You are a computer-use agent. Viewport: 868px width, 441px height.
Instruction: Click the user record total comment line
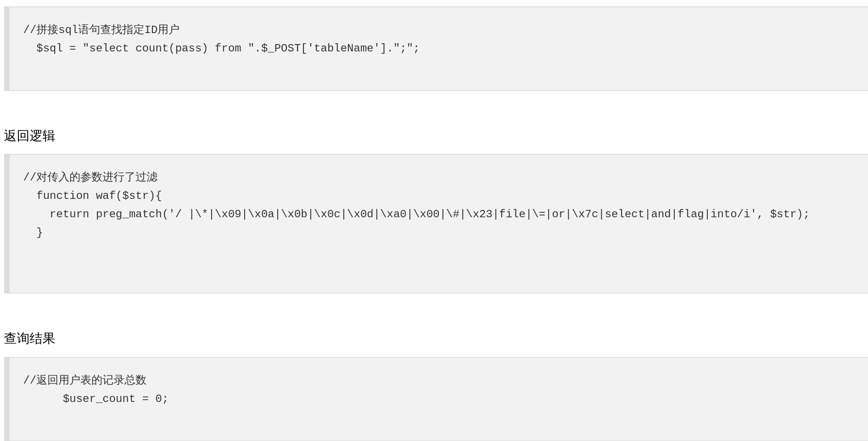click(85, 380)
